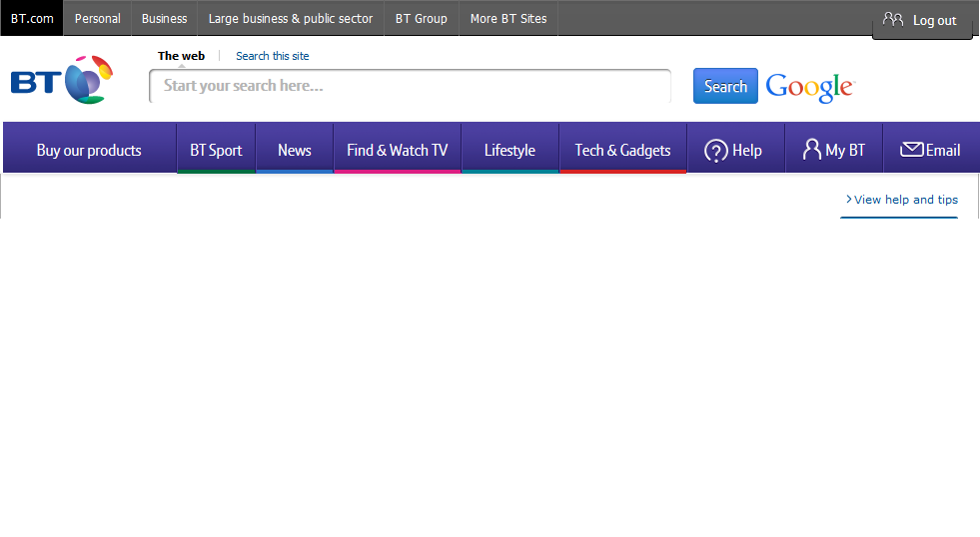
Task: Open the BT Group tab
Action: (x=422, y=18)
